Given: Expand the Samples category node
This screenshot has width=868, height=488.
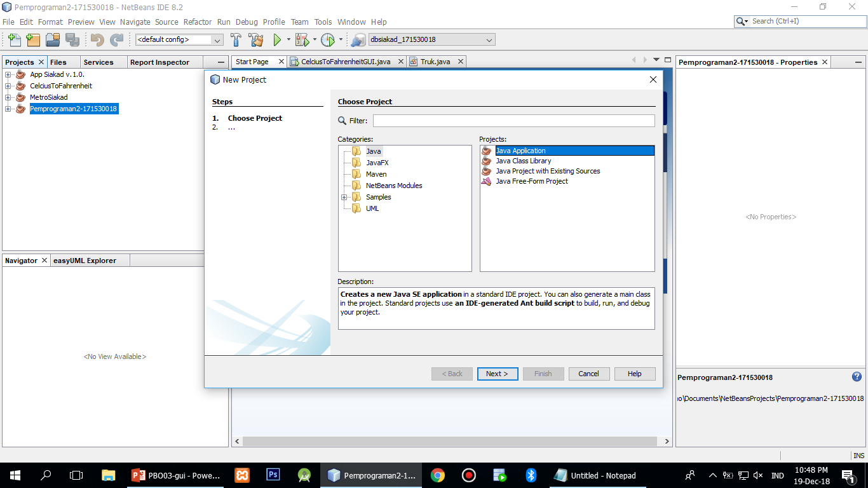Looking at the screenshot, I should pyautogui.click(x=344, y=197).
